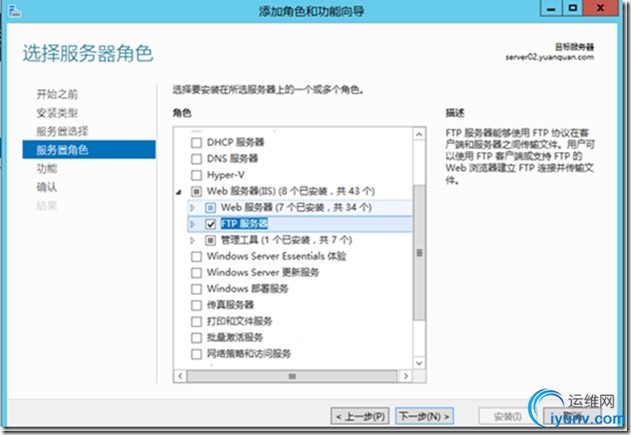Image resolution: width=631 pixels, height=435 pixels.
Task: Click the wizard icon in the title bar
Action: [x=14, y=11]
